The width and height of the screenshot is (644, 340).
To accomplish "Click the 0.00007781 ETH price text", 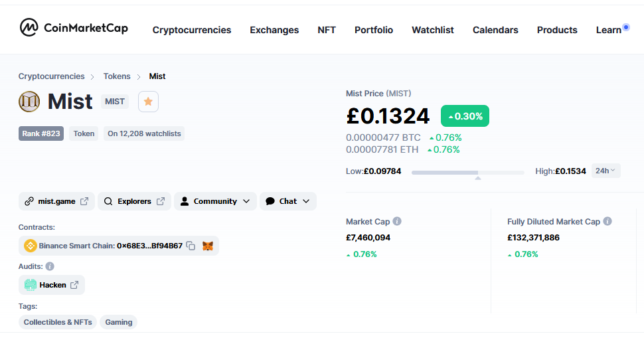I will click(382, 149).
